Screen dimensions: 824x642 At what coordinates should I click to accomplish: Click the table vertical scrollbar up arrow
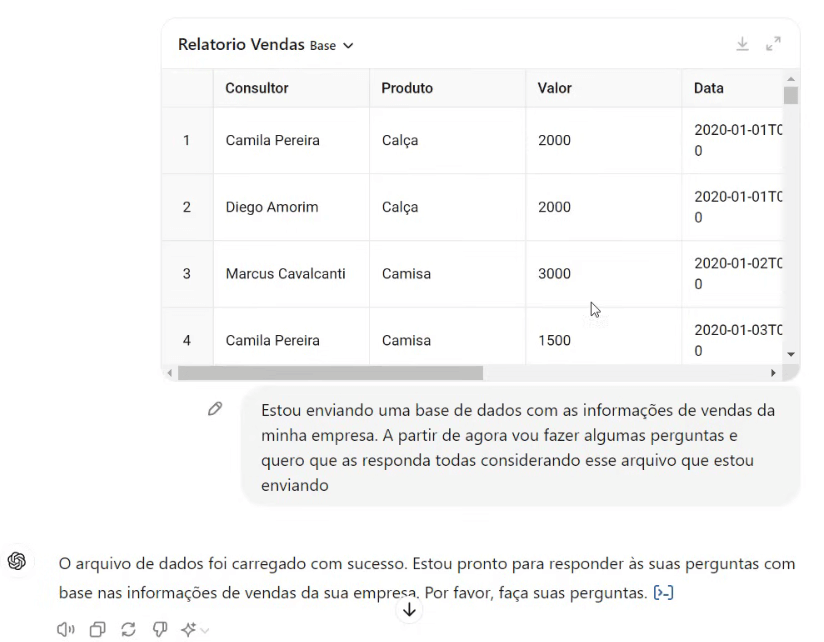pos(791,79)
